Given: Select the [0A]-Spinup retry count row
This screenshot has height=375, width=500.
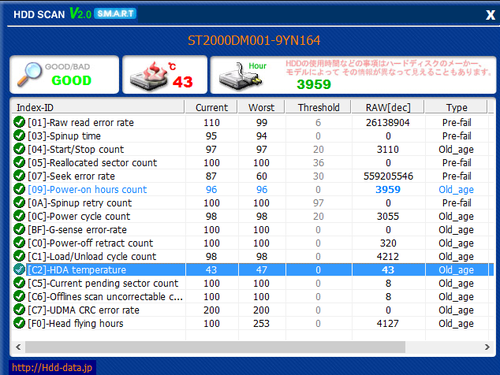Looking at the screenshot, I should coord(252,203).
